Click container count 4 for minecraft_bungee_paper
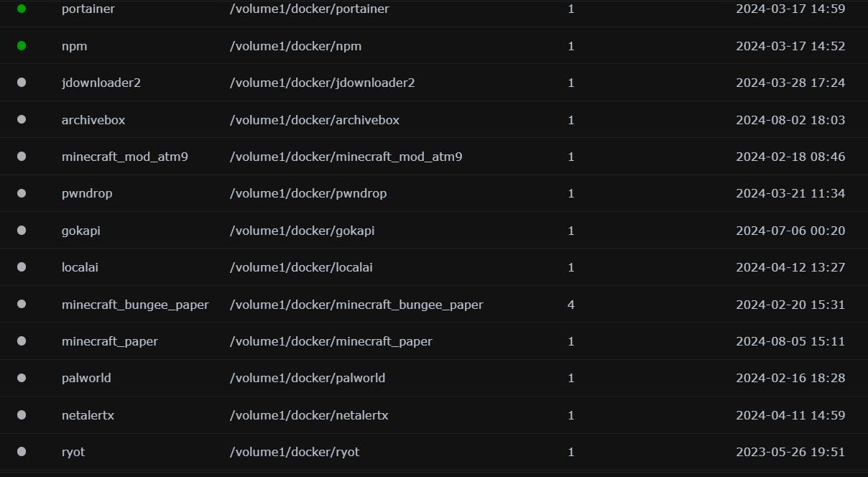Viewport: 868px width, 477px height. tap(571, 305)
